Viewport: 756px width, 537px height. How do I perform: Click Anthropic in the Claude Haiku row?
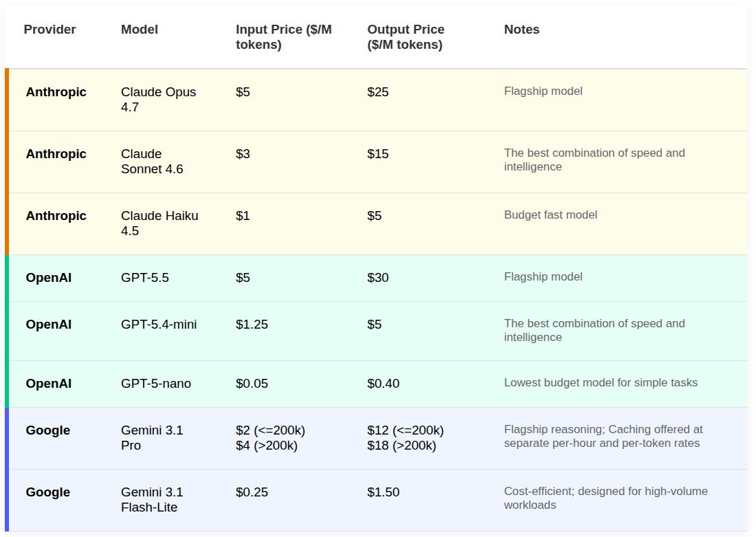56,215
